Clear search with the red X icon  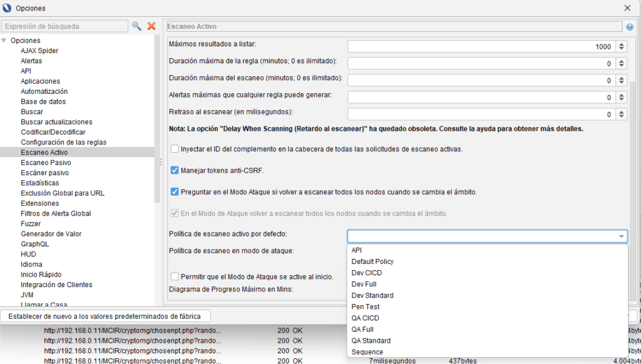point(151,26)
